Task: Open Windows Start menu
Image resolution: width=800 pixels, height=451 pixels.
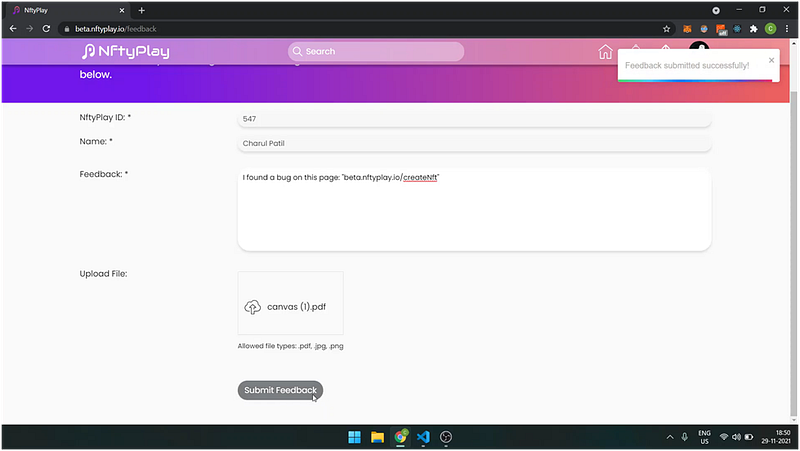Action: pos(354,437)
